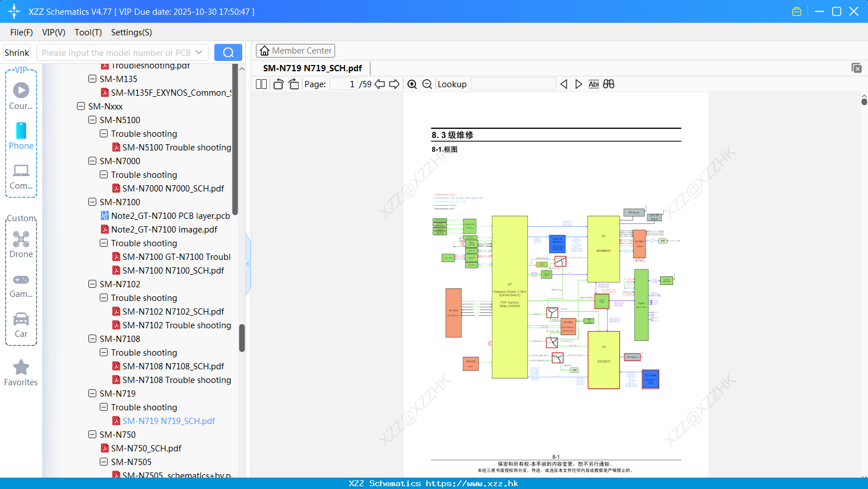Viewport: 868px width, 489px height.
Task: Open model number dropdown arrow
Action: click(199, 52)
